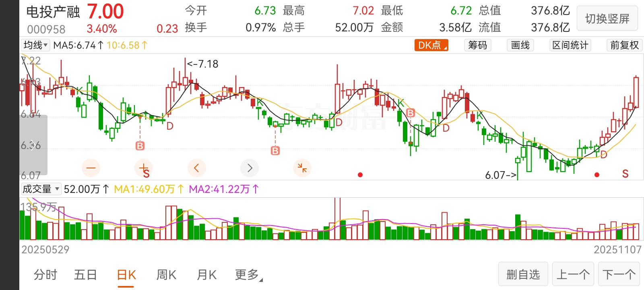The height and width of the screenshot is (290, 644).
Task: Zoom out chart with minus icon
Action: point(91,168)
